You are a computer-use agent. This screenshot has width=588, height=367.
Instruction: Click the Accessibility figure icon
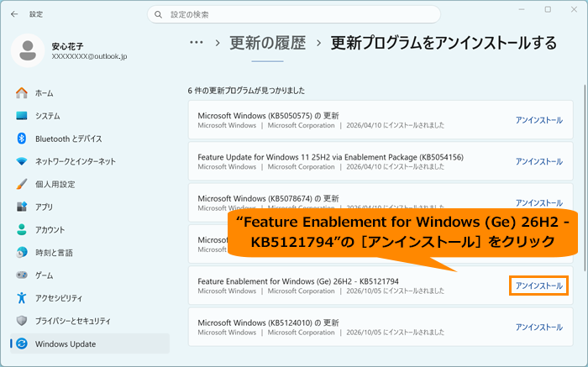22,298
